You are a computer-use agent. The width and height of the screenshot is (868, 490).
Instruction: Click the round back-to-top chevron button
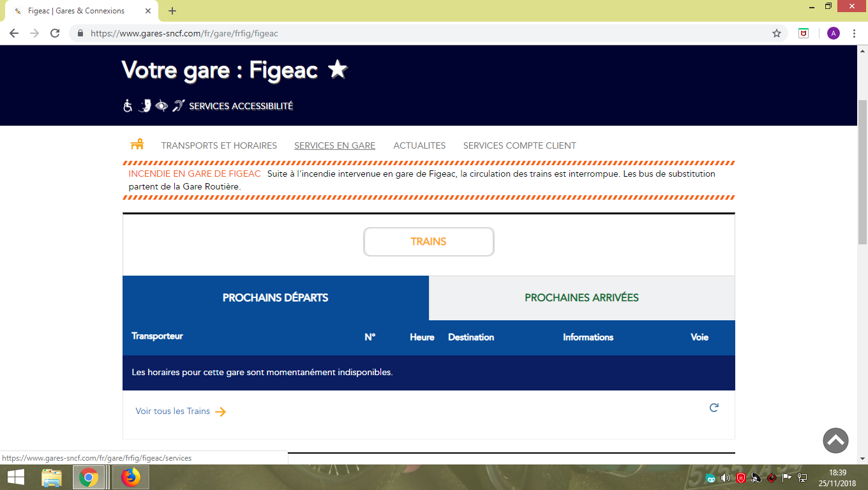tap(835, 440)
